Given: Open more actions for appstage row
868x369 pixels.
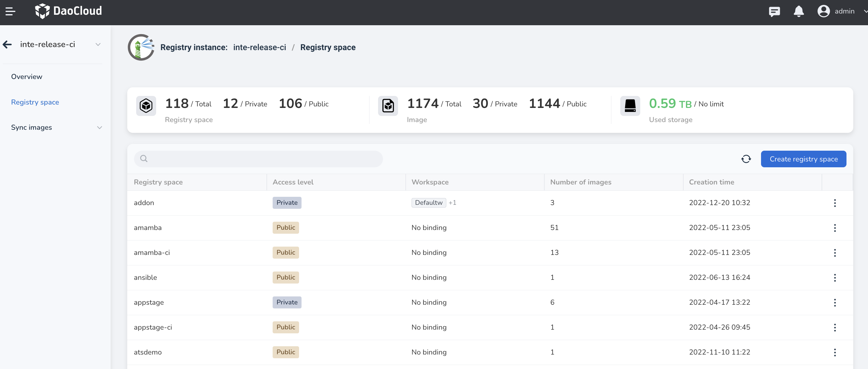Looking at the screenshot, I should point(834,303).
